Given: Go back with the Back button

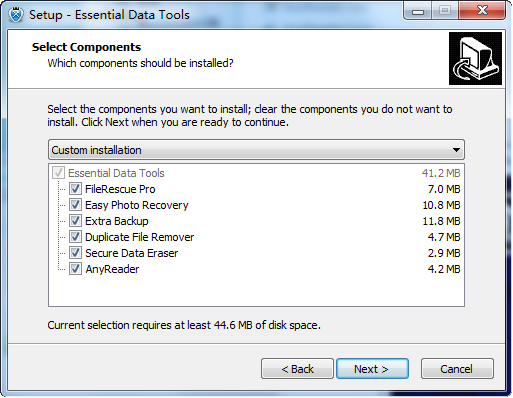Looking at the screenshot, I should [x=297, y=369].
